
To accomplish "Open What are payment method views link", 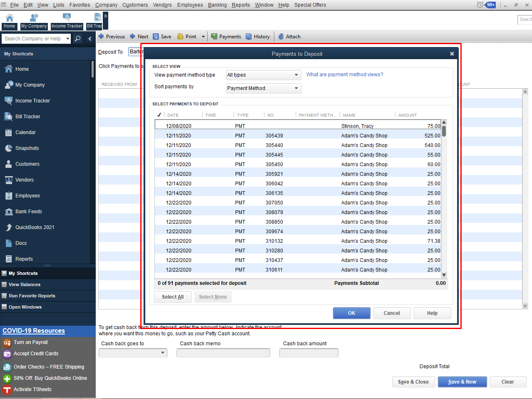I will click(345, 75).
